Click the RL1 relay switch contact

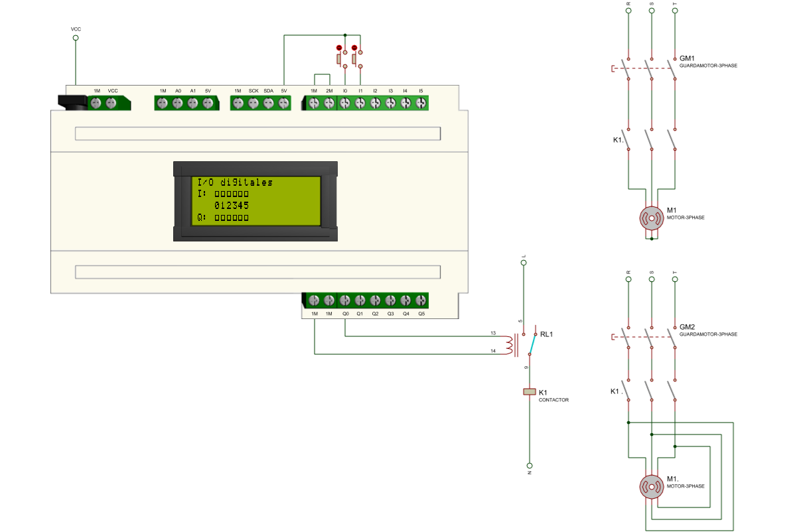[x=532, y=345]
